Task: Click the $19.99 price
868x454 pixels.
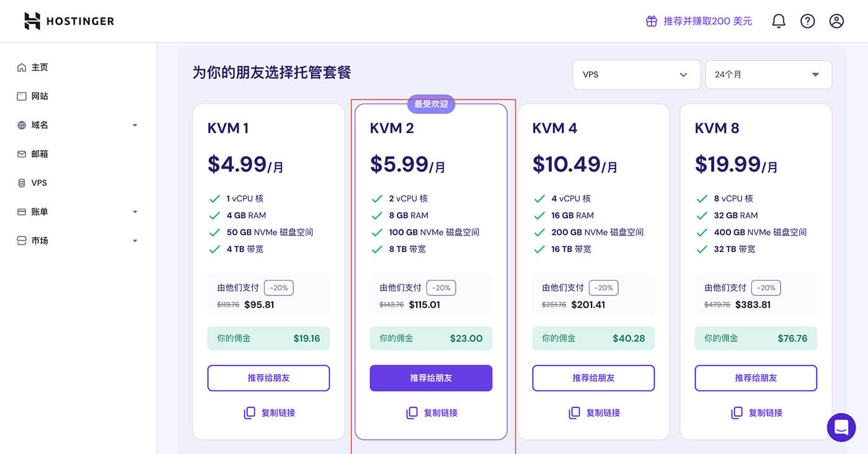Action: click(728, 164)
